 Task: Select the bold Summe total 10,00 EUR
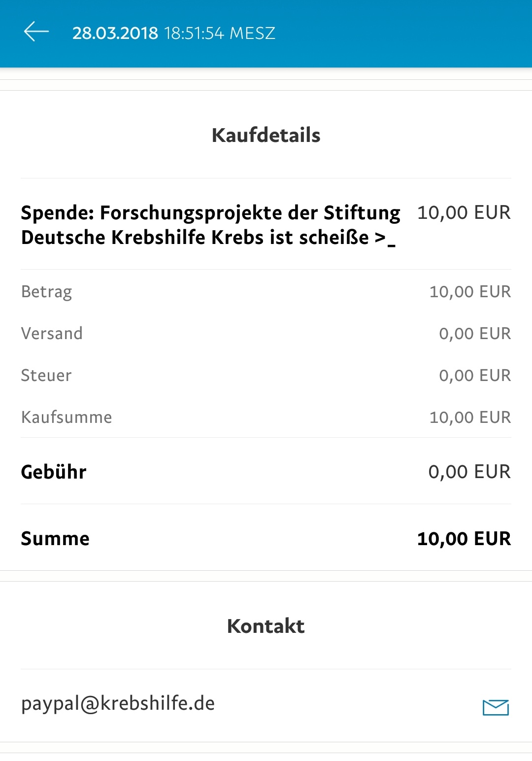464,539
